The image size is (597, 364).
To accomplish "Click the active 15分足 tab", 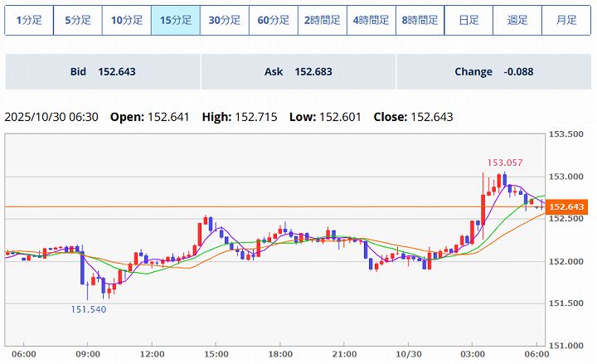I will click(x=176, y=20).
